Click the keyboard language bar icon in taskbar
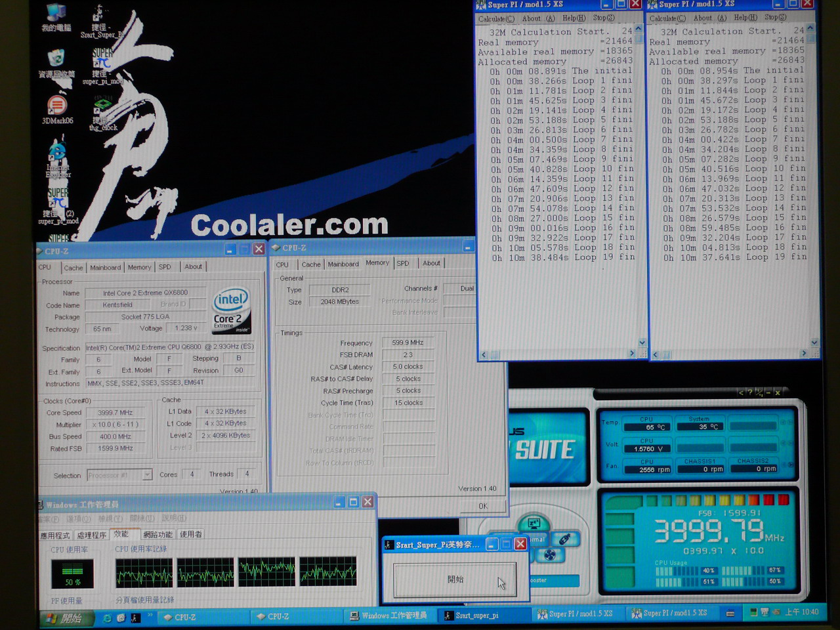The image size is (840, 630). tap(730, 614)
